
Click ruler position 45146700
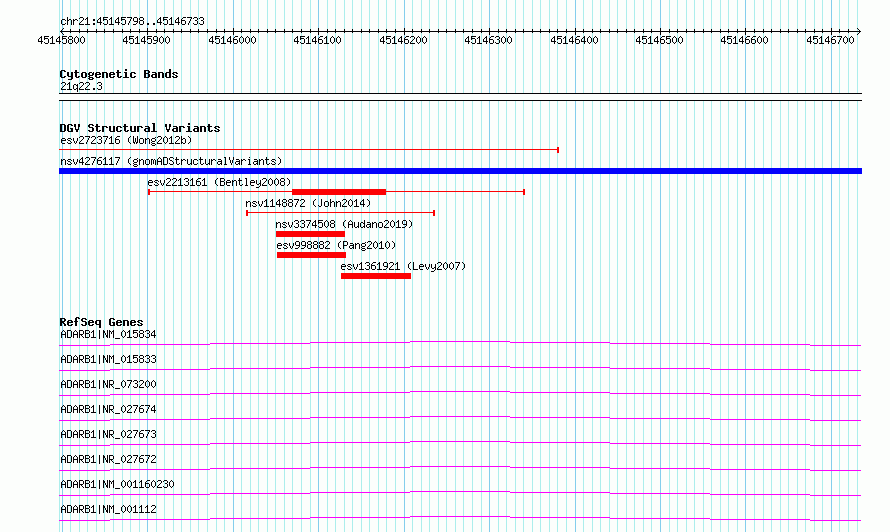(x=830, y=40)
